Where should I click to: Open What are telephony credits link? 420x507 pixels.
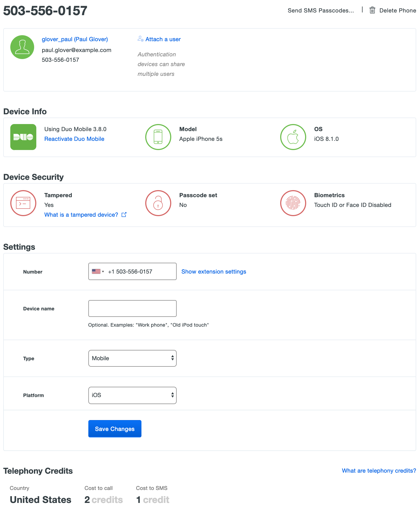(379, 471)
